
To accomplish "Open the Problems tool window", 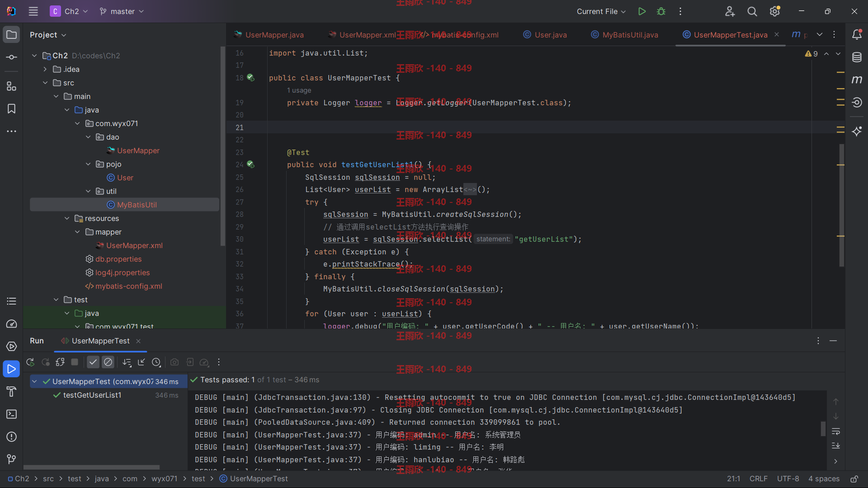I will point(12,436).
